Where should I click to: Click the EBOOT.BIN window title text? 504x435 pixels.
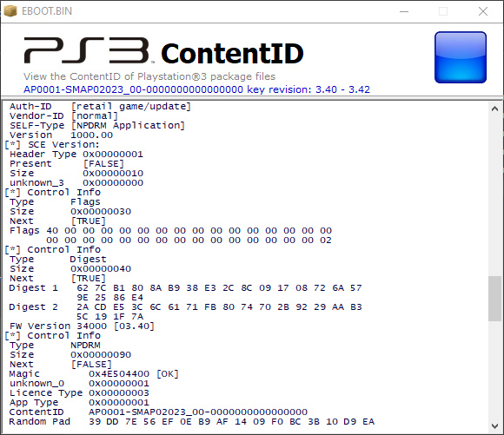pyautogui.click(x=47, y=11)
